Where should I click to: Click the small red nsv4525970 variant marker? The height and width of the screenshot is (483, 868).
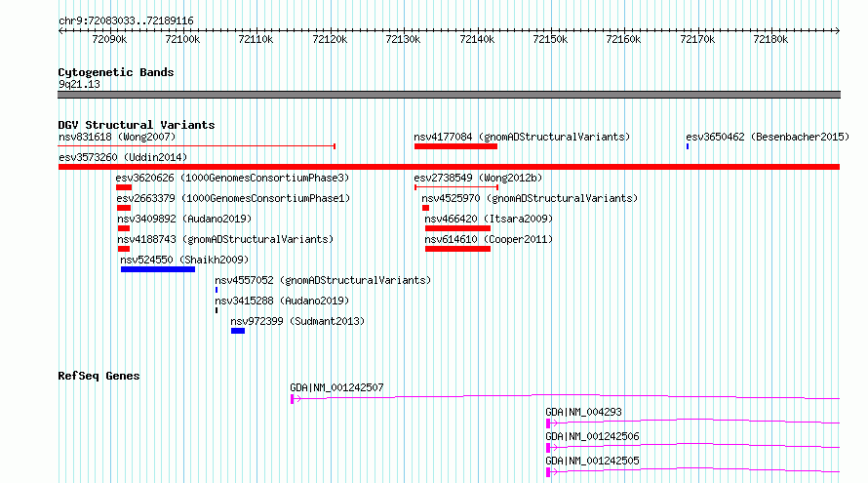pyautogui.click(x=425, y=208)
